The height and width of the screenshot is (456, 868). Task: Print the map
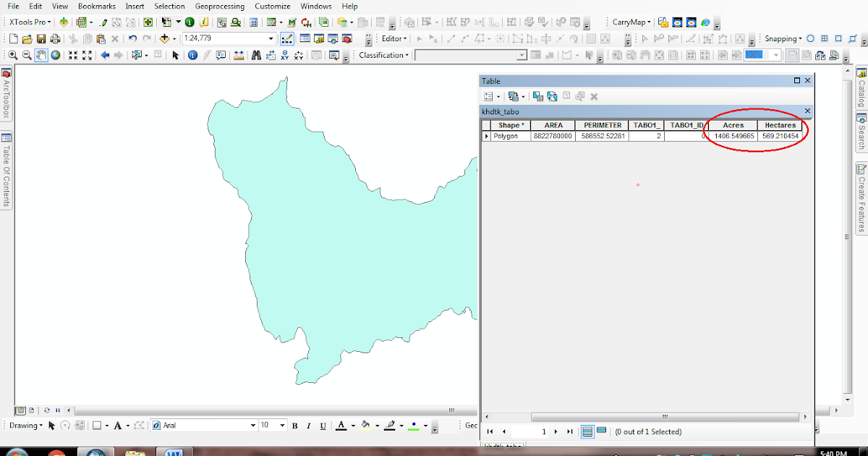55,38
